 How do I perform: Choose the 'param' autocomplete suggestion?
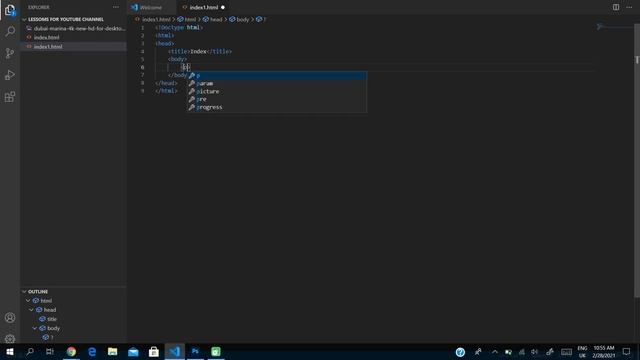277,83
